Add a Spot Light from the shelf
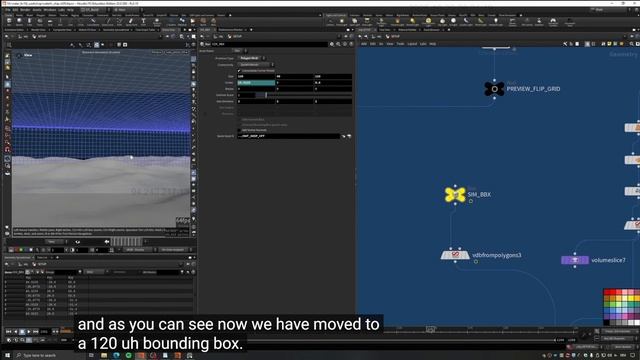Screen dimensions: 640x360 click(x=354, y=22)
